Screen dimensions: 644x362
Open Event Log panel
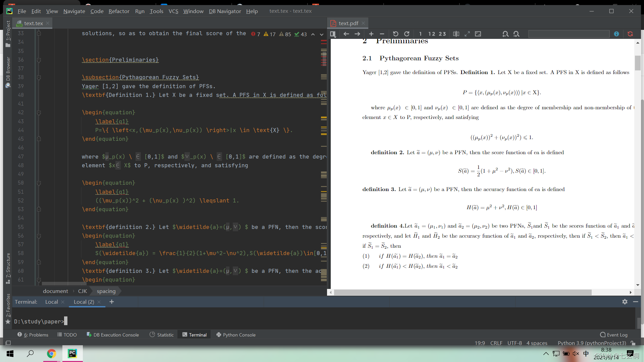click(x=613, y=335)
